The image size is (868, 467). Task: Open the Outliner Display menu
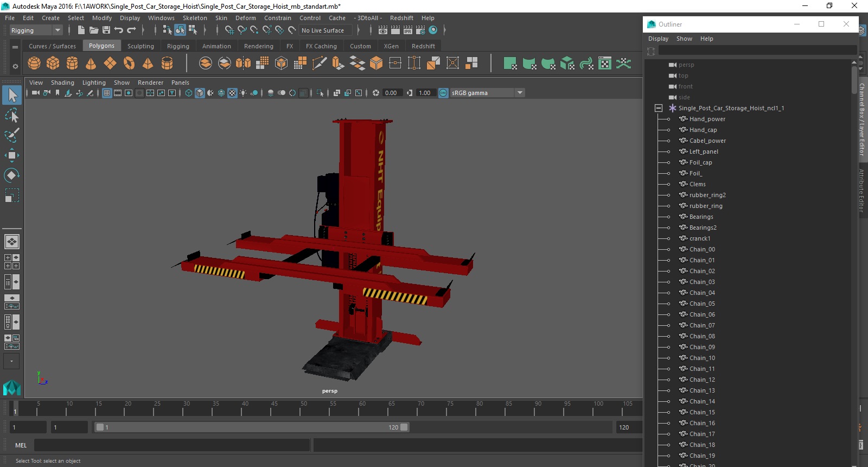coord(658,39)
